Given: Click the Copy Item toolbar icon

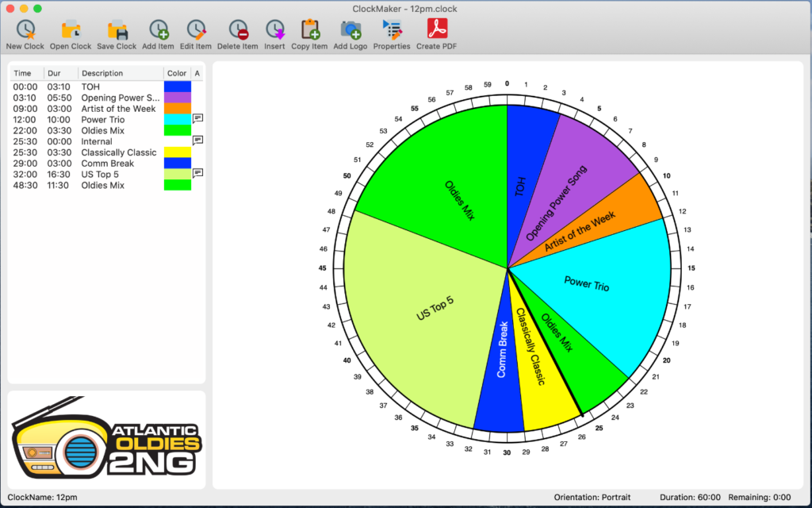Looking at the screenshot, I should pos(310,29).
